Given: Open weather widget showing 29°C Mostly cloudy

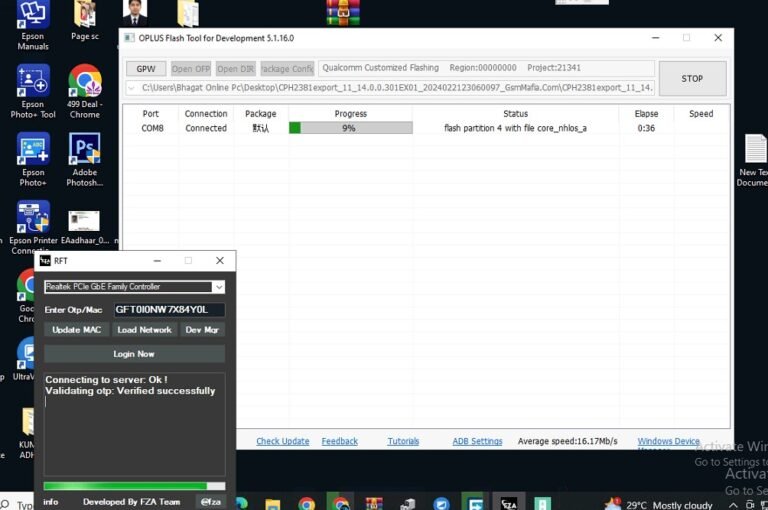Looking at the screenshot, I should click(658, 504).
